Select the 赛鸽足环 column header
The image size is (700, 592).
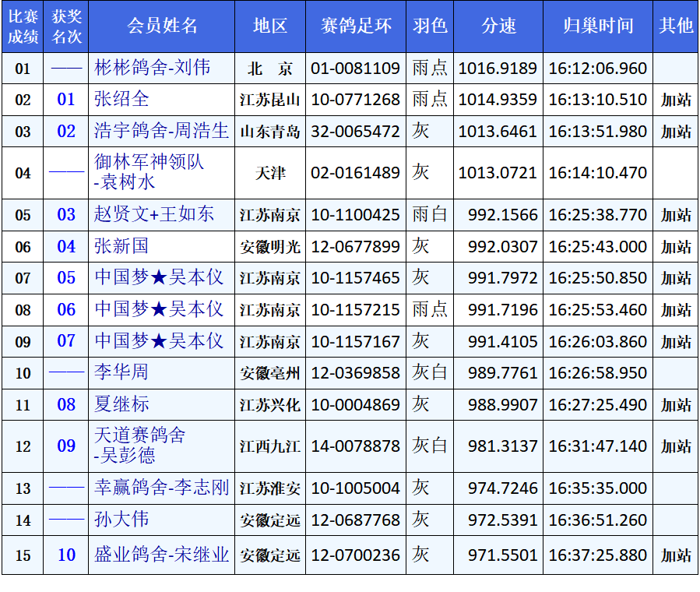355,26
